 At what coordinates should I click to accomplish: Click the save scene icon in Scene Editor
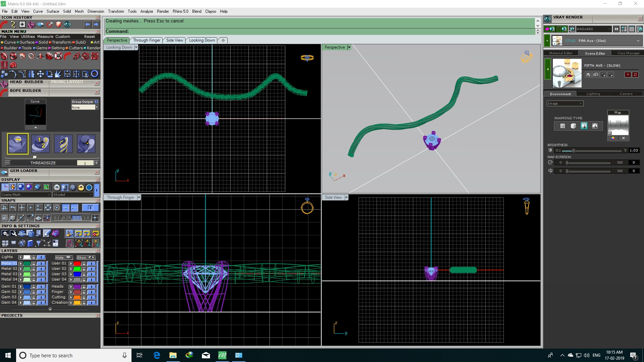[x=588, y=75]
